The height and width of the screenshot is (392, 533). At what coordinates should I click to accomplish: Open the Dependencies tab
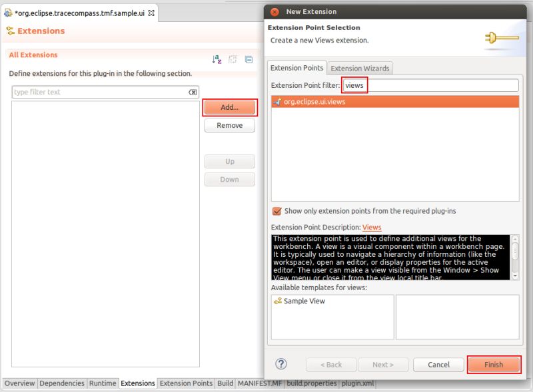[62, 383]
